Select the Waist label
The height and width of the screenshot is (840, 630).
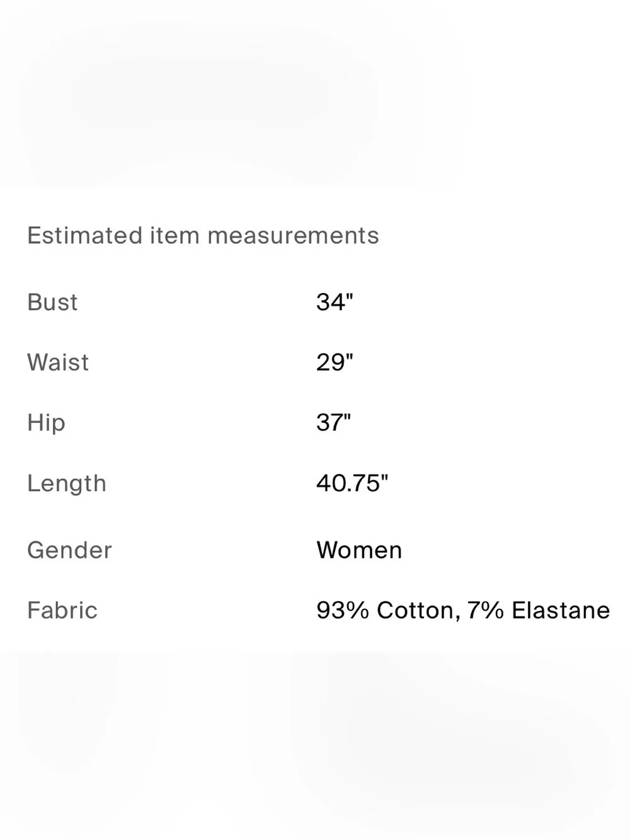[x=58, y=362]
